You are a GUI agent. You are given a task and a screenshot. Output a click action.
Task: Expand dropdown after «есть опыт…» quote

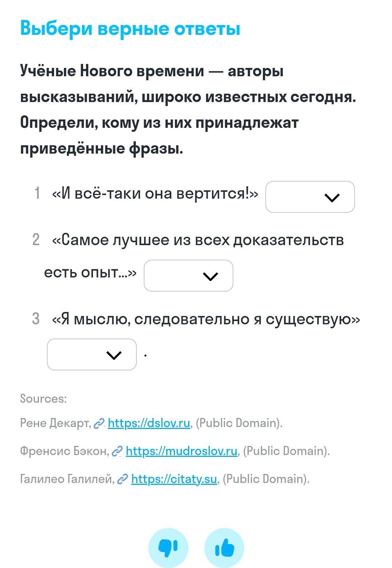[x=188, y=276]
